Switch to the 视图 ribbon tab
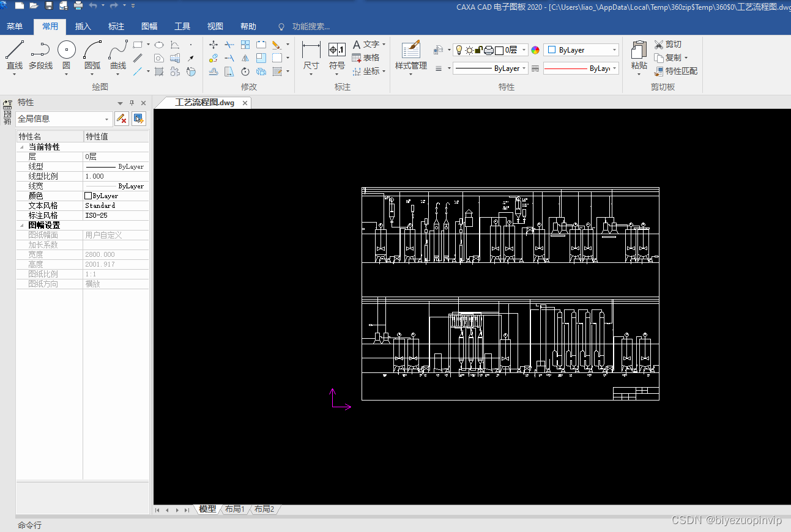Viewport: 791px width, 532px height. (215, 26)
